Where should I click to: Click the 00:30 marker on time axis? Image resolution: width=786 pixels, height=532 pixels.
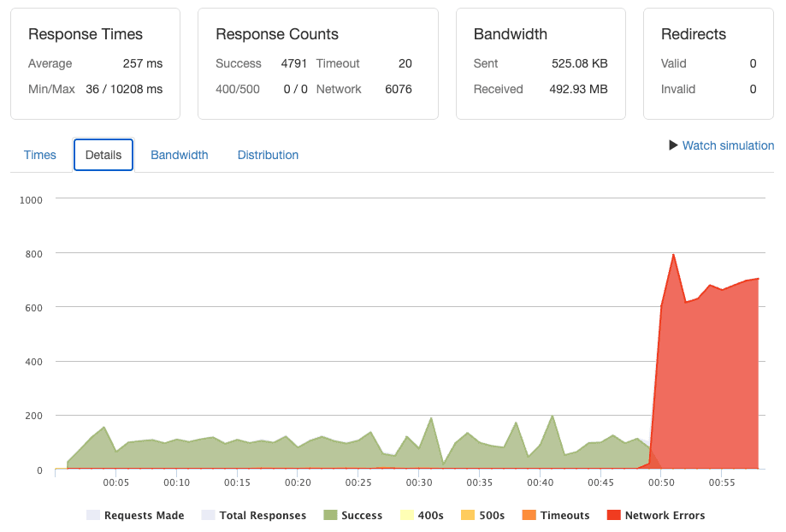419,482
